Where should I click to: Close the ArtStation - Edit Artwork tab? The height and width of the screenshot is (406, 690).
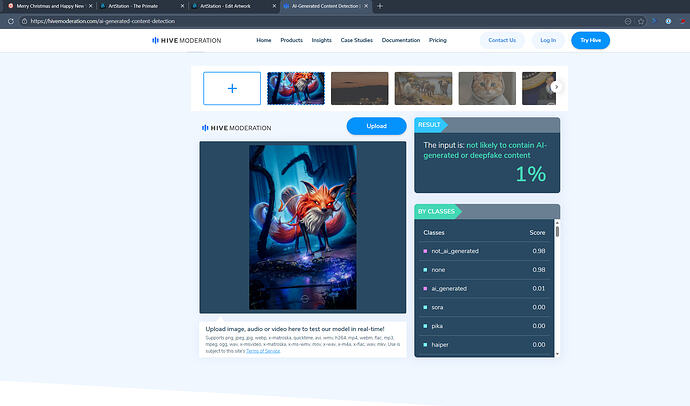coord(274,6)
